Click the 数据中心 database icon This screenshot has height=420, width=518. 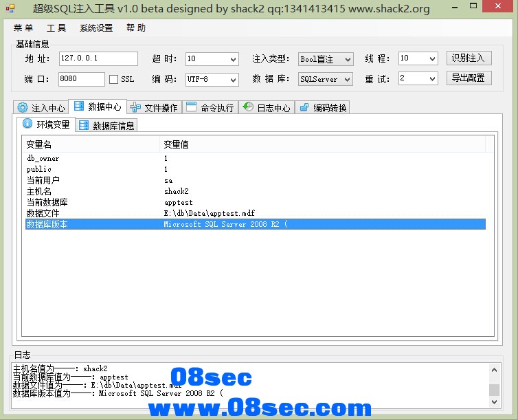[79, 106]
